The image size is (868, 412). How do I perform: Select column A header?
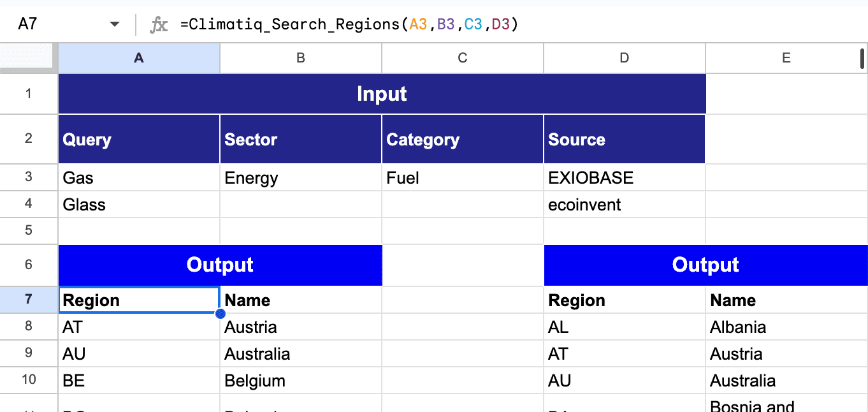[138, 58]
